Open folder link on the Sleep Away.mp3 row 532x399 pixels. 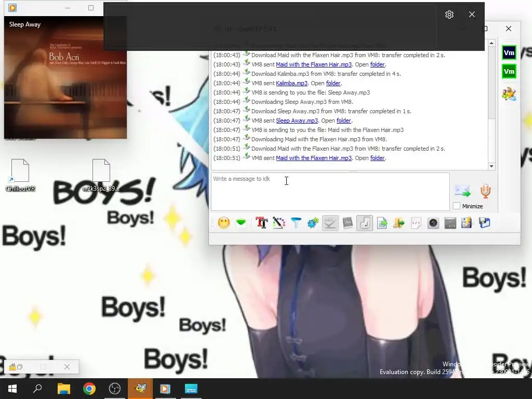[343, 121]
